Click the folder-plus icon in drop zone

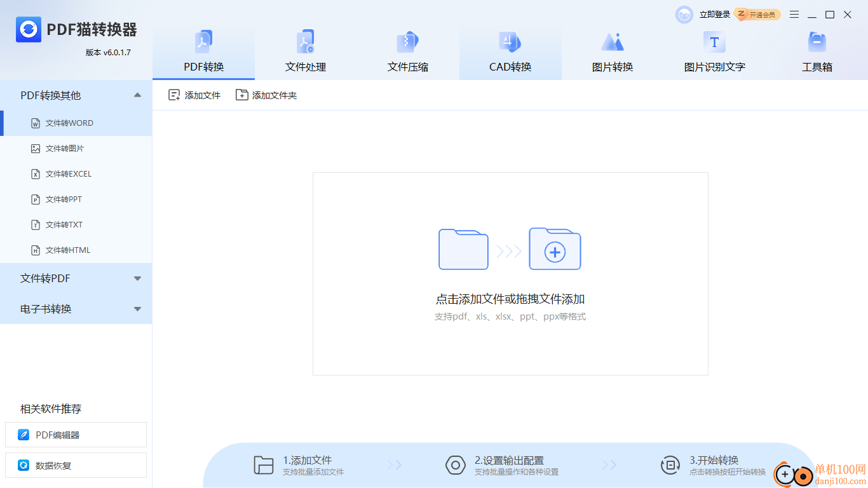[555, 249]
